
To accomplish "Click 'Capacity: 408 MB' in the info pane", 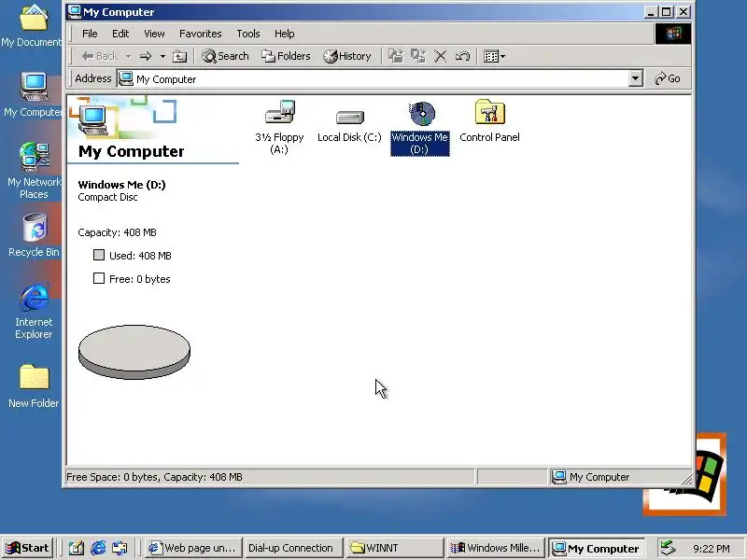I will point(118,232).
